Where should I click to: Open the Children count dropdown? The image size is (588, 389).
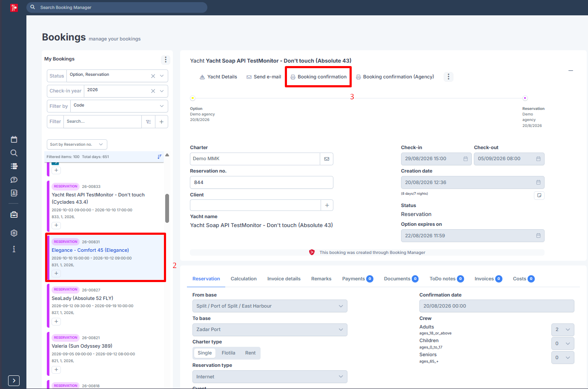click(562, 343)
